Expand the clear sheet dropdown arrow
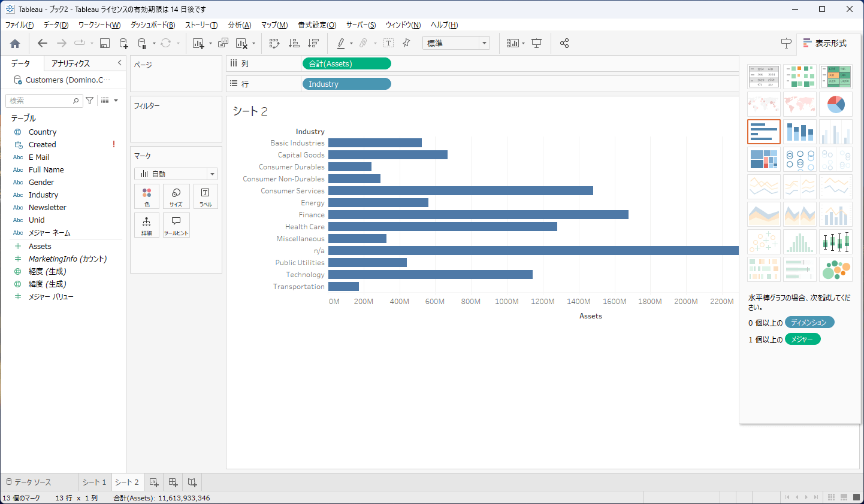864x504 pixels. tap(253, 43)
